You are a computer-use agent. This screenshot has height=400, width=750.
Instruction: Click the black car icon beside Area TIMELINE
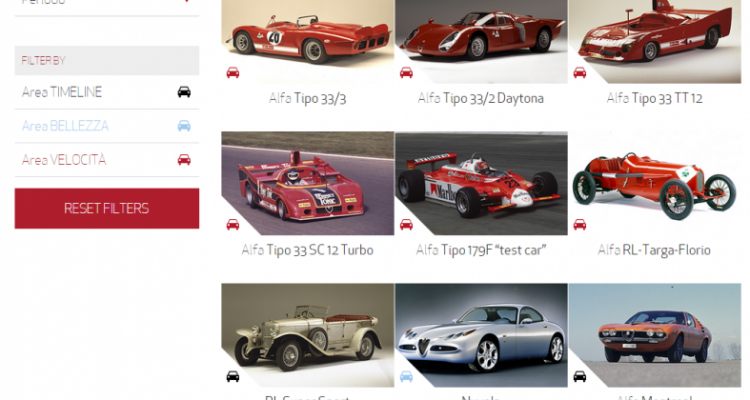[184, 92]
